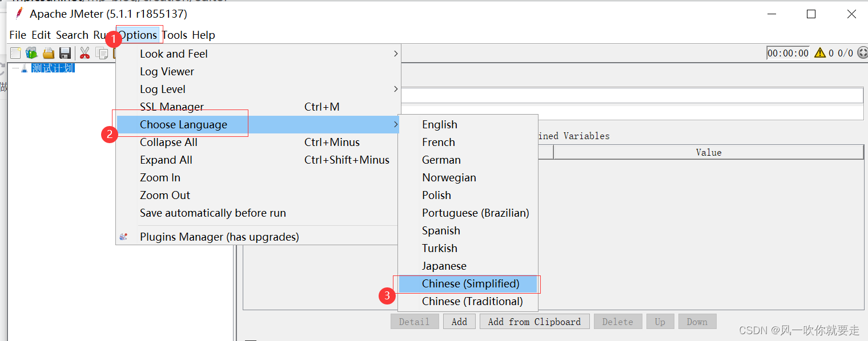Select Norwegian language
Viewport: 868px width, 341px height.
pos(468,177)
